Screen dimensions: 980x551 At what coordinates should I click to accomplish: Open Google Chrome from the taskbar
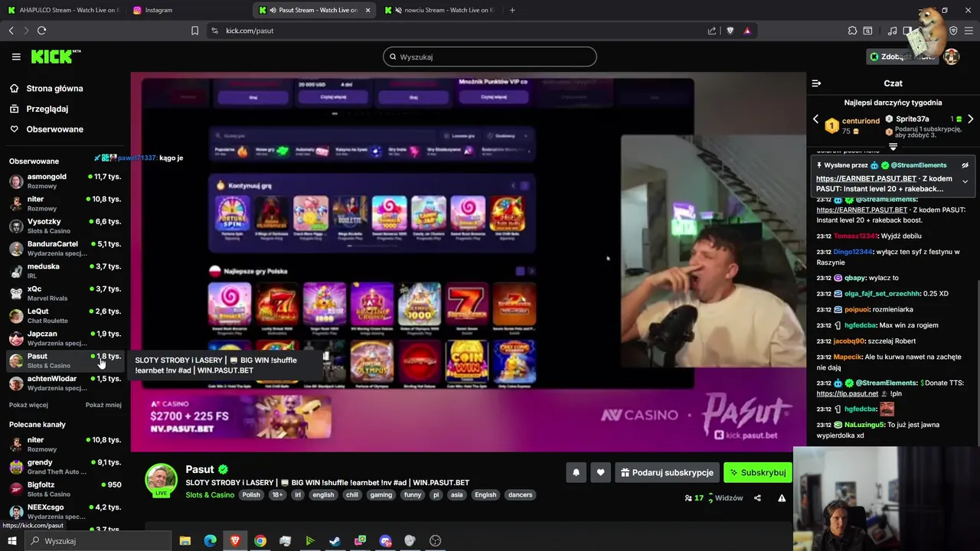[260, 541]
